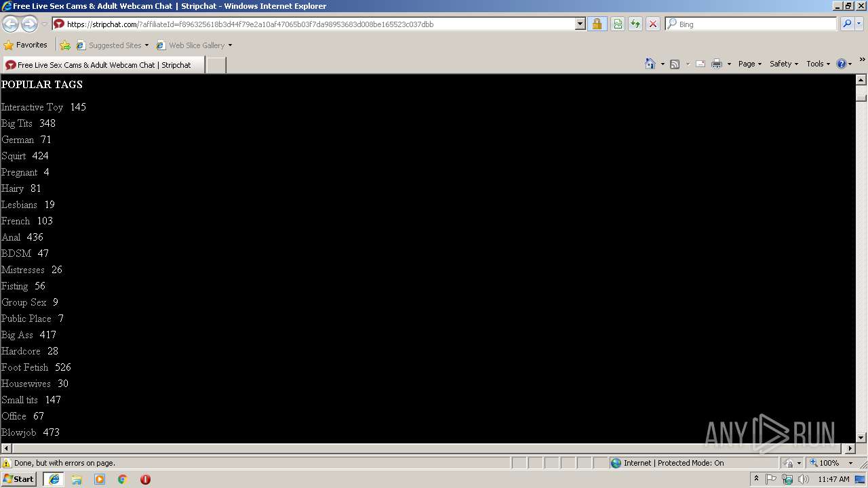The height and width of the screenshot is (488, 868).
Task: Open the red Opera taskbar icon
Action: click(x=145, y=479)
